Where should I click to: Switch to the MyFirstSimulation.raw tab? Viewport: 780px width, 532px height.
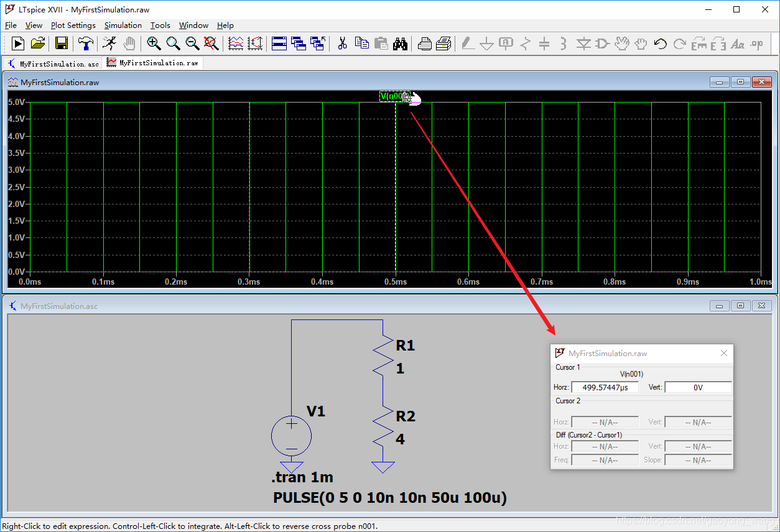pos(152,63)
